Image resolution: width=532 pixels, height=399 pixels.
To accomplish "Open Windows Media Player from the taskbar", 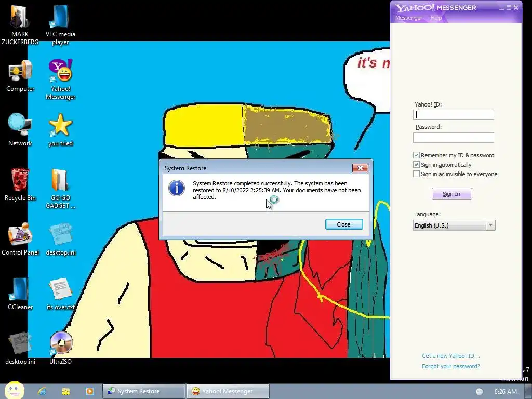I will pyautogui.click(x=89, y=391).
